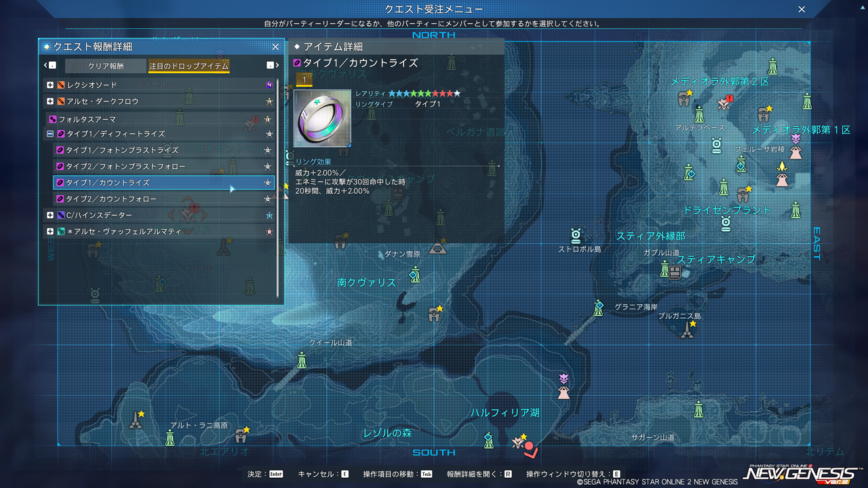
Task: Select タイプ2/フォトンブラストフォロー row
Action: pos(164,166)
